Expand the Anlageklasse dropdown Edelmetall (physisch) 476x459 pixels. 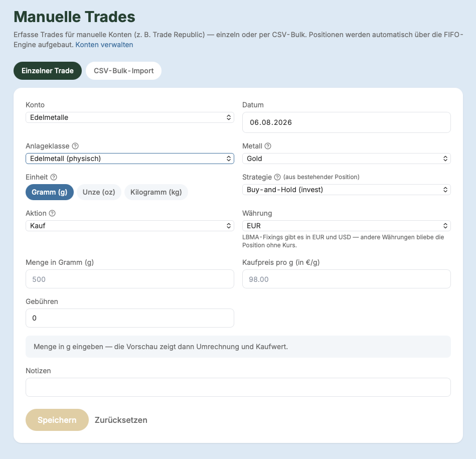pyautogui.click(x=130, y=159)
